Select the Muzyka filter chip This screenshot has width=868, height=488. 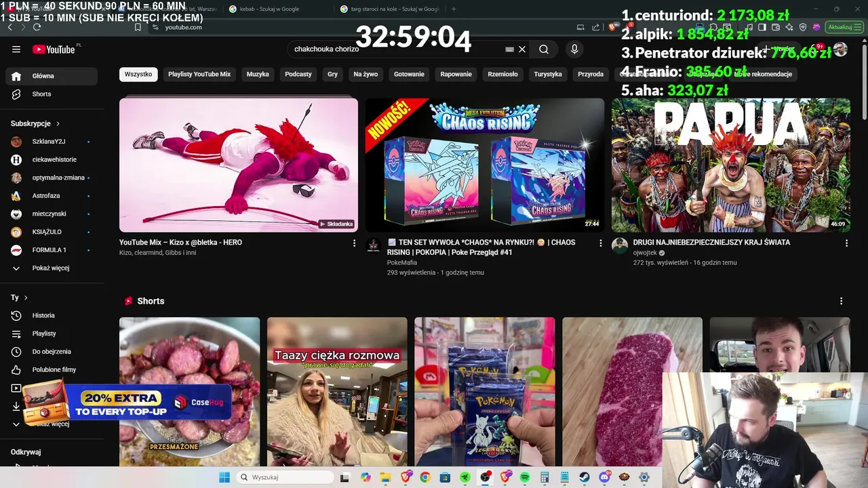[258, 74]
